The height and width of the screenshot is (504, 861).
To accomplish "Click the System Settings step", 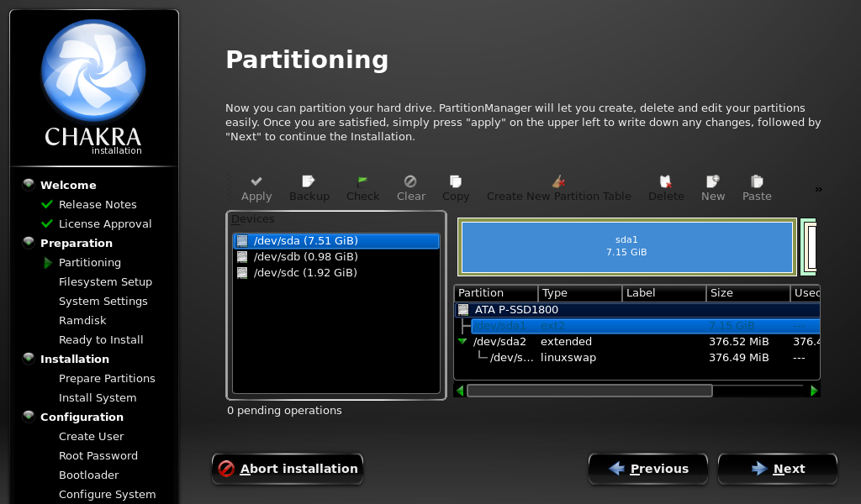I will (x=103, y=301).
